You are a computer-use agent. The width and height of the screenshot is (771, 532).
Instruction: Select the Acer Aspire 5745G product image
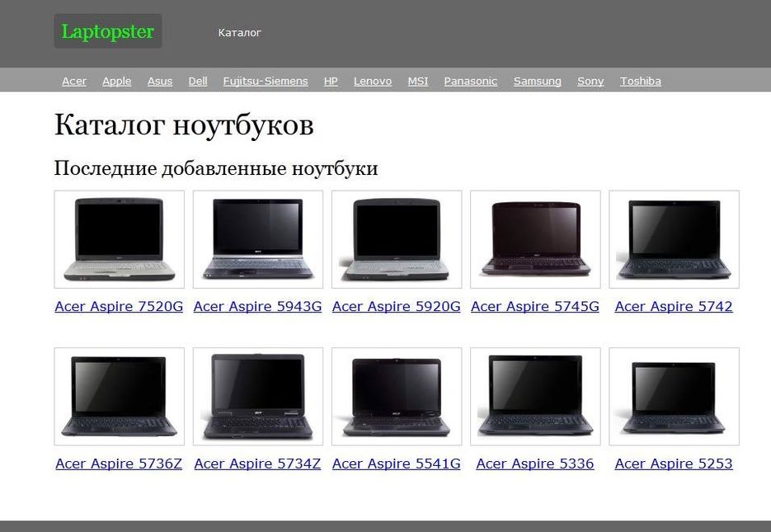(535, 239)
